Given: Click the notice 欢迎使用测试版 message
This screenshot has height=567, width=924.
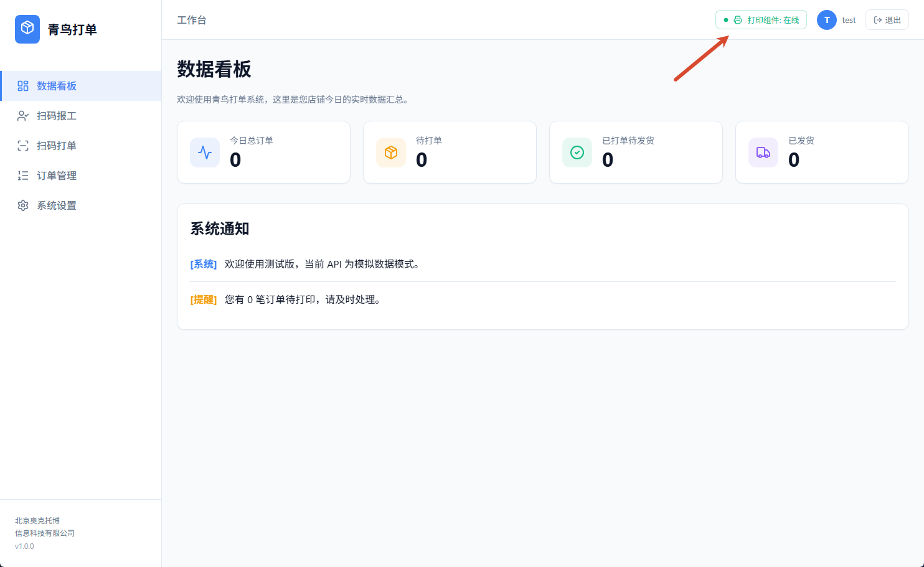Looking at the screenshot, I should 324,265.
